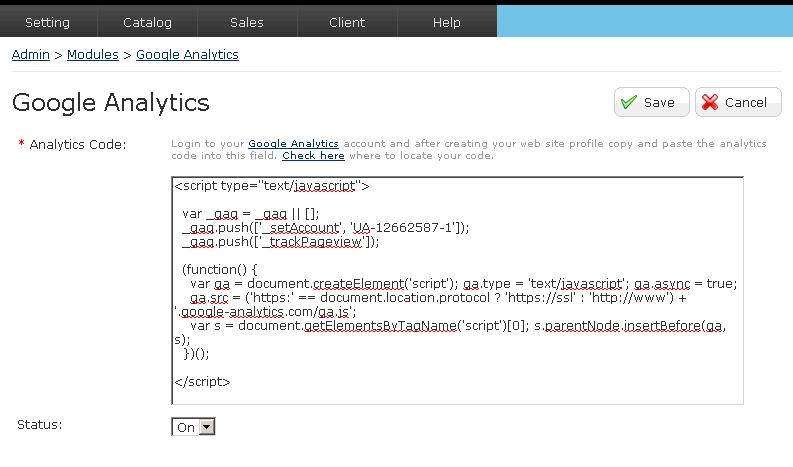This screenshot has height=467, width=793.
Task: Open the Sales menu
Action: (x=247, y=22)
